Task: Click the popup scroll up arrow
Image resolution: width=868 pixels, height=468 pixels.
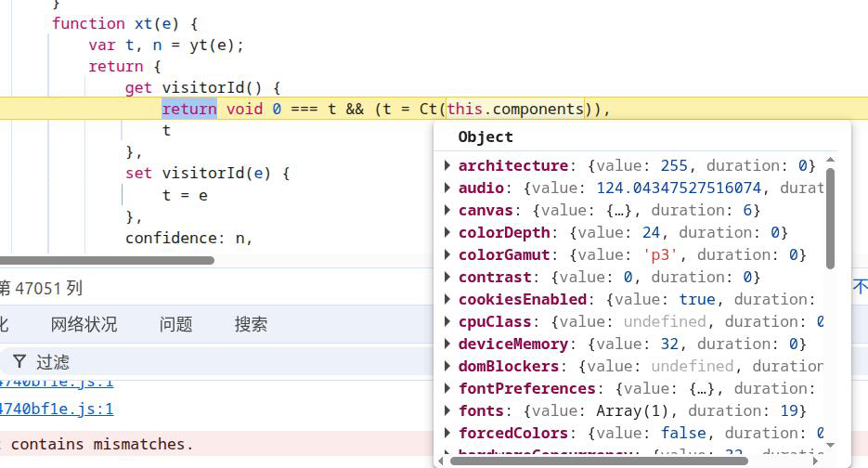Action: point(830,160)
